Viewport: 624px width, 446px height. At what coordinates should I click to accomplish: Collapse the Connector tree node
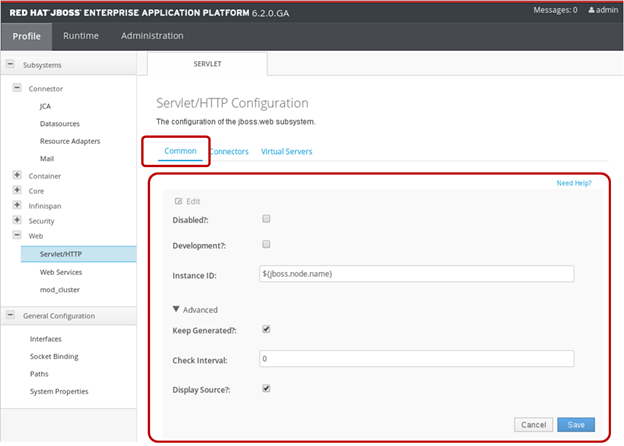pos(17,89)
